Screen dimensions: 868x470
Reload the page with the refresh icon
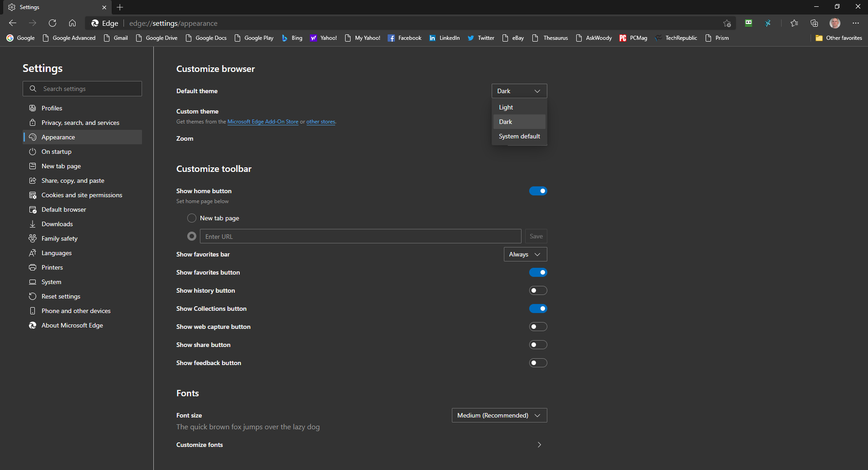[52, 23]
